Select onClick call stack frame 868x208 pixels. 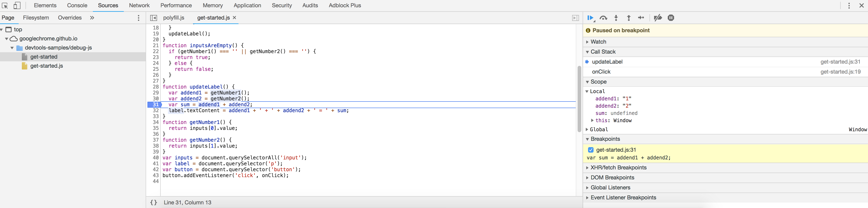coord(601,72)
